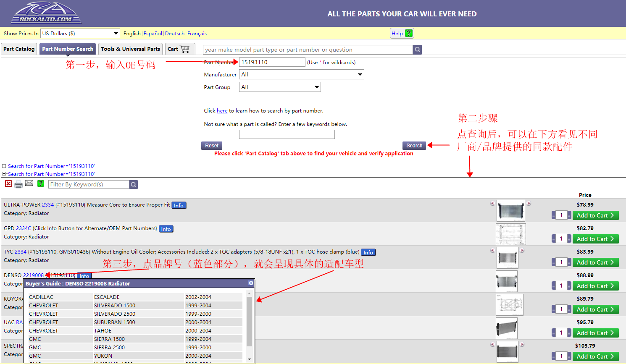The image size is (626, 364).
Task: Open DENSO 2219008 part link
Action: click(33, 275)
